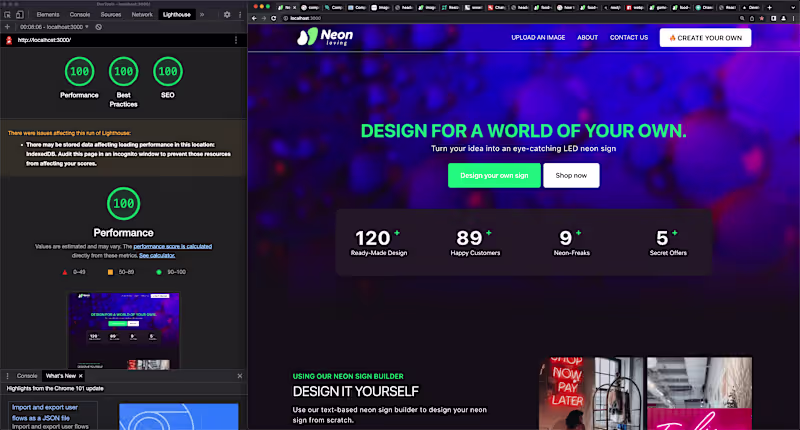Open DevTools customize menu next to gear
This screenshot has height=430, width=800.
click(240, 15)
